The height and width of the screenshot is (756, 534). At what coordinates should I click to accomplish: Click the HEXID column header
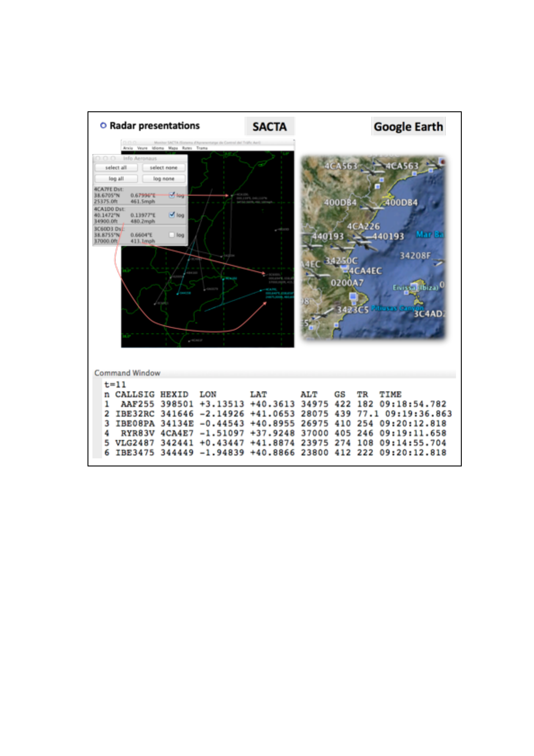tap(174, 394)
